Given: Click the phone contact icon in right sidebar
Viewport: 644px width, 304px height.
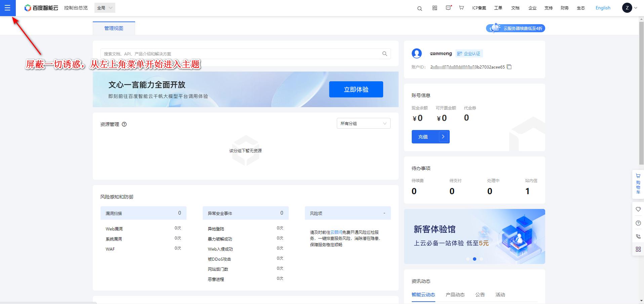Looking at the screenshot, I should click(638, 236).
